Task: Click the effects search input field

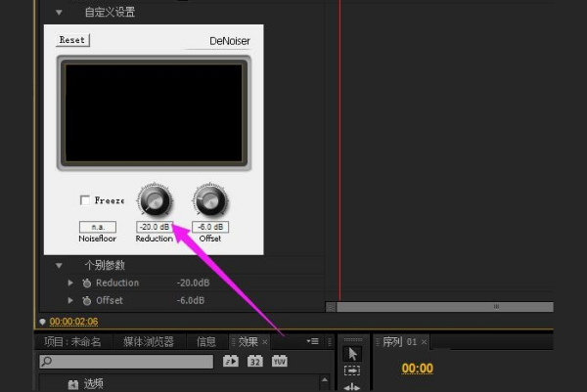Action: click(127, 362)
